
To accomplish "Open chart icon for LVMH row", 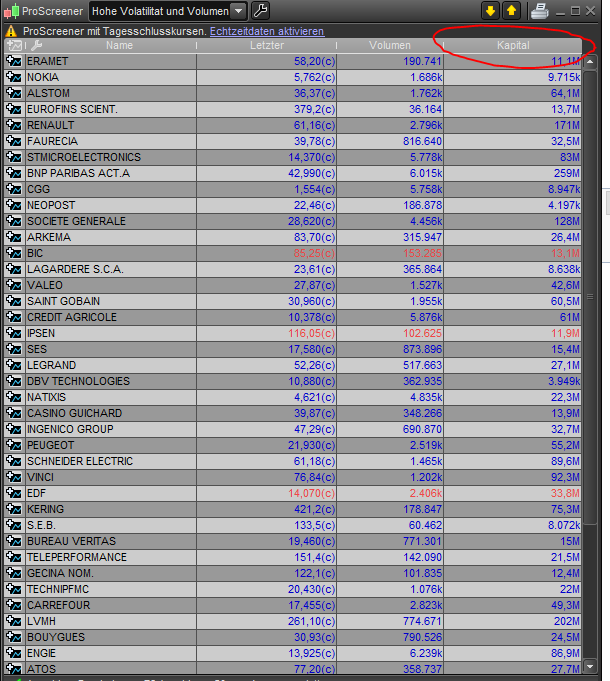I will coord(14,621).
